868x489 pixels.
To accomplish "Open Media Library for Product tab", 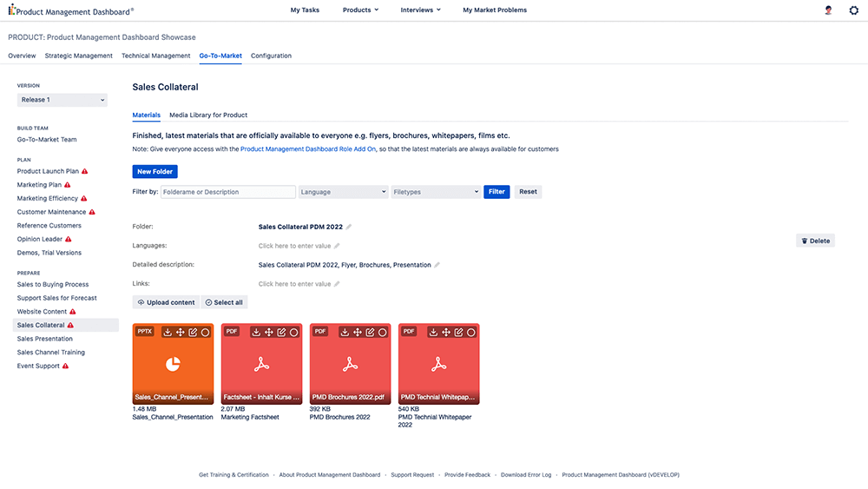I will [208, 116].
